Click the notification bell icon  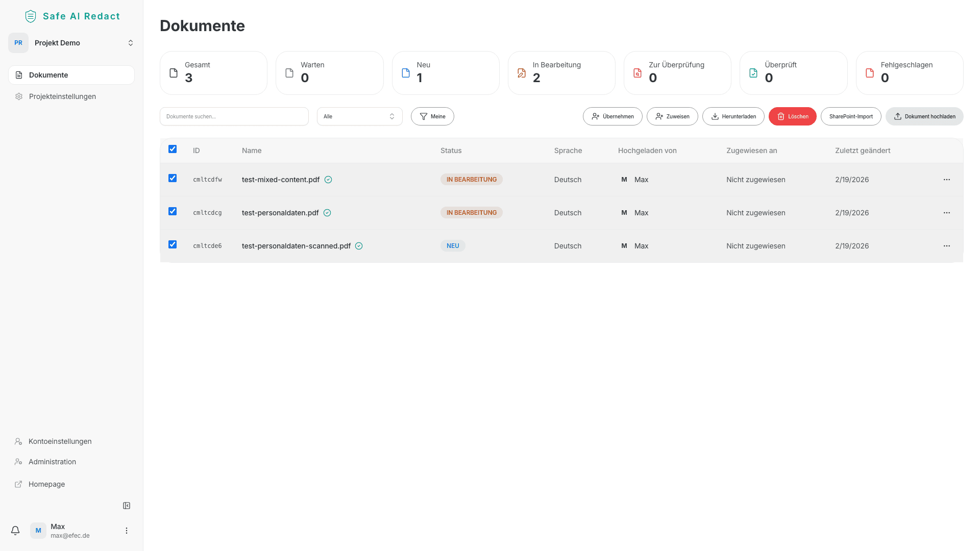pyautogui.click(x=15, y=531)
